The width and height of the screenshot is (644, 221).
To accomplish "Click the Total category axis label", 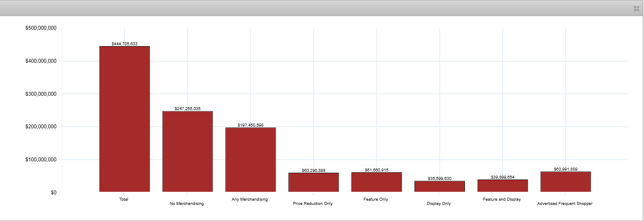I will 124,199.
